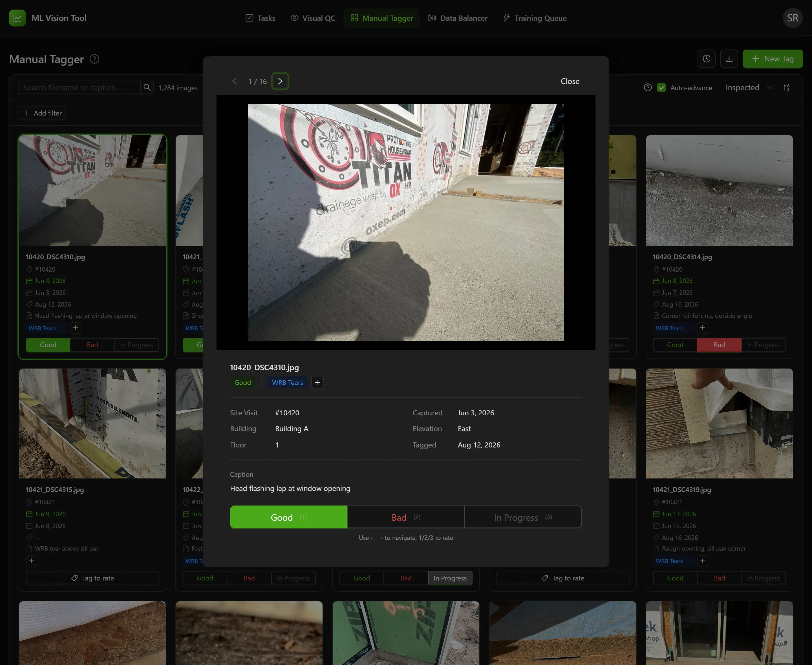Click the modal filename 10420_DSC4310.jpg
The height and width of the screenshot is (665, 812).
tap(264, 367)
